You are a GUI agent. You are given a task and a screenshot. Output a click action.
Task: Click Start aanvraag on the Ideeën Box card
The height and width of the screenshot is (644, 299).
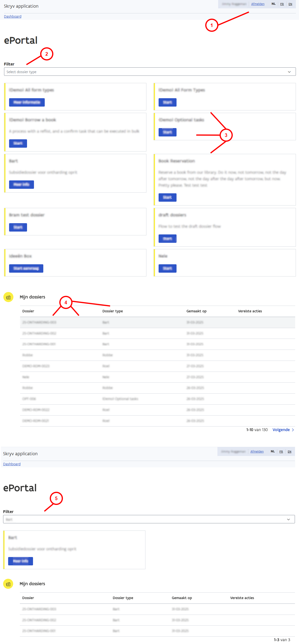coord(26,268)
